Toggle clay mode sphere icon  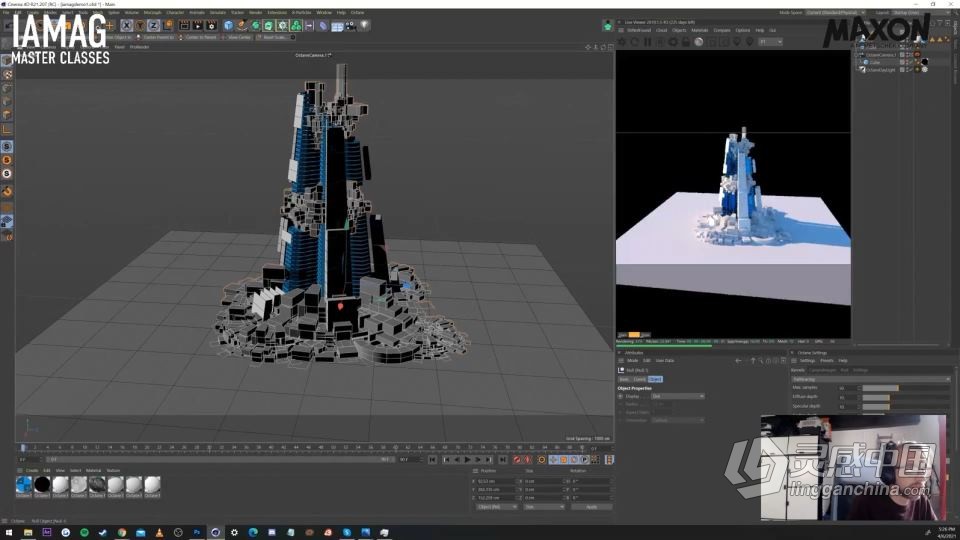coord(699,42)
